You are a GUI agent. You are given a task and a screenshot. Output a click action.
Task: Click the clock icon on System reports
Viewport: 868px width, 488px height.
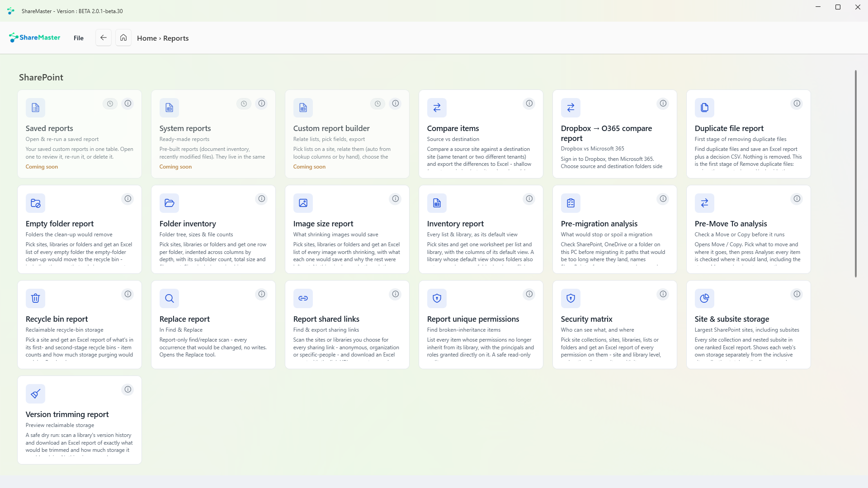click(x=244, y=104)
